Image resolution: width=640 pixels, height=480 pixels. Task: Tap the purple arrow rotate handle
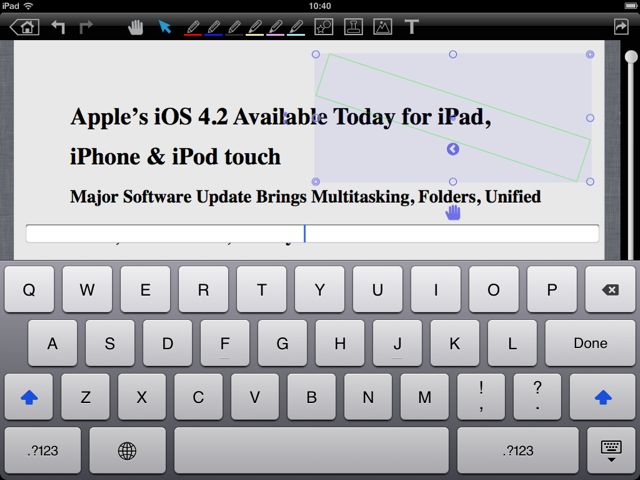453,149
